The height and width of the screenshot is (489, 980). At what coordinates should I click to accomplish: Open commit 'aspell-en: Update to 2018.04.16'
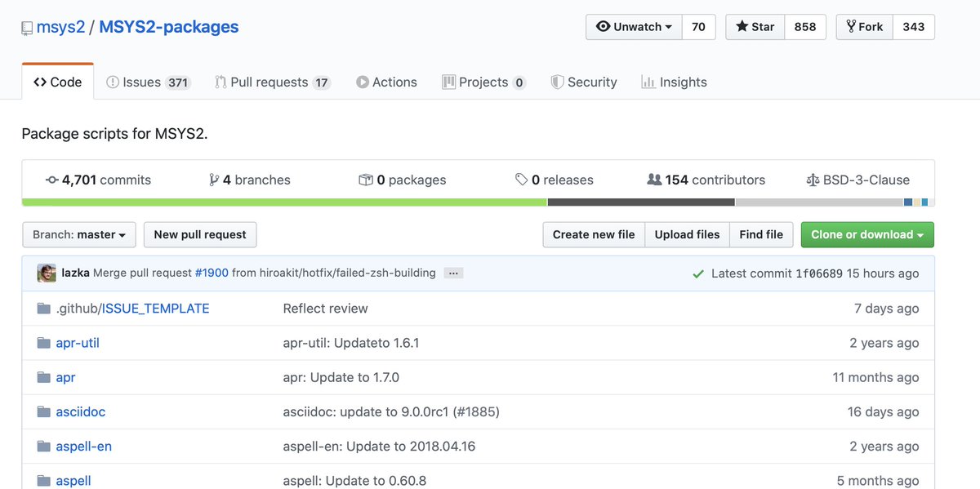coord(379,446)
